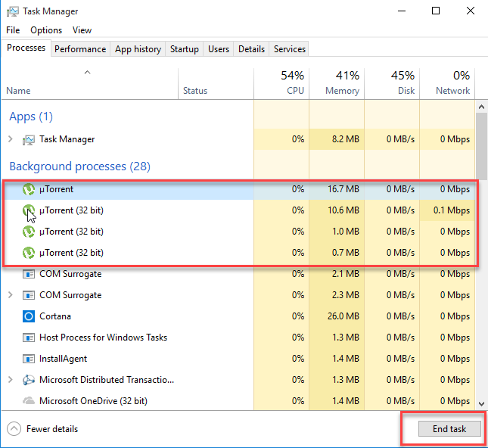Expand the COM Surrogate 2.3 MB row
Viewport: 488px width, 448px height.
pyautogui.click(x=11, y=295)
